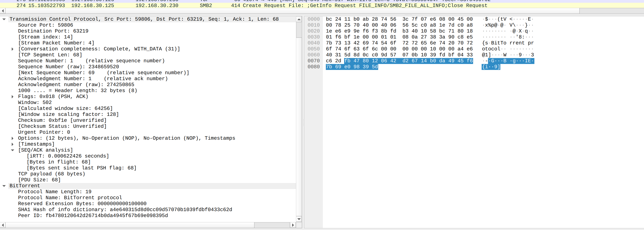
Task: Select the iRTT seconds line
Action: click(68, 156)
